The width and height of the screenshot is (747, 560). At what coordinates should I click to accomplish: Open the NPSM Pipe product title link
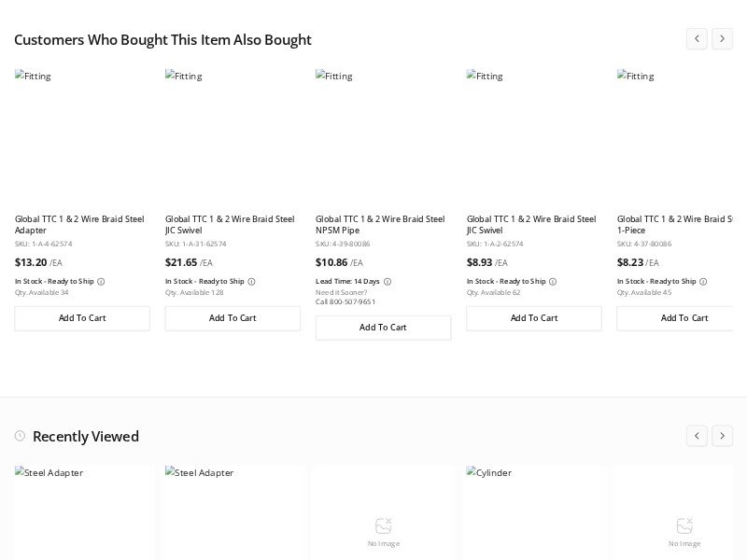(380, 225)
